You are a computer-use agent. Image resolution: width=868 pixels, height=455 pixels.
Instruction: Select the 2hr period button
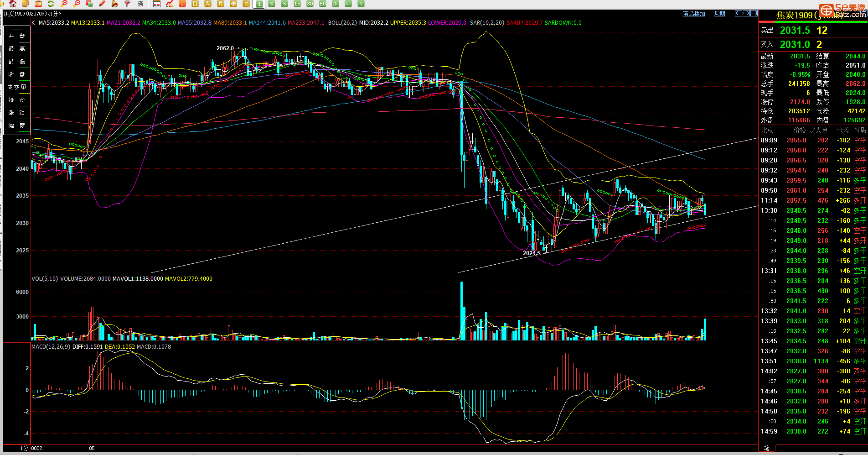[336, 4]
